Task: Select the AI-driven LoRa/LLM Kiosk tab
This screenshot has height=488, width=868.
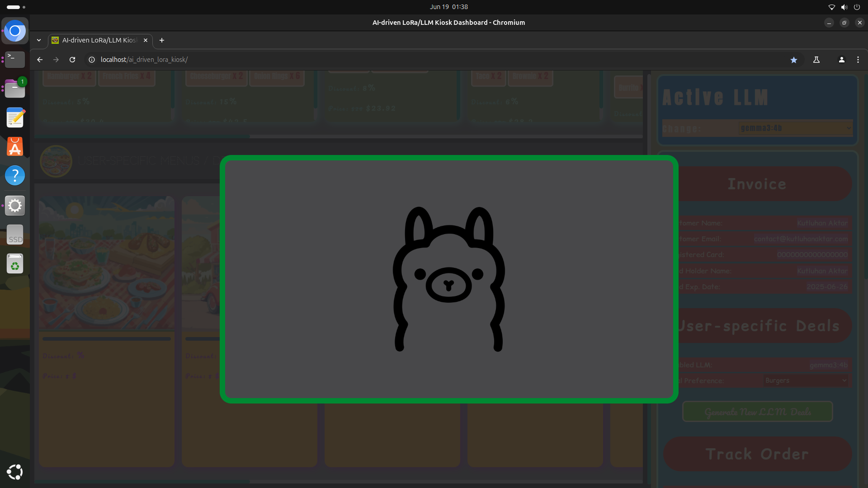Action: (99, 40)
